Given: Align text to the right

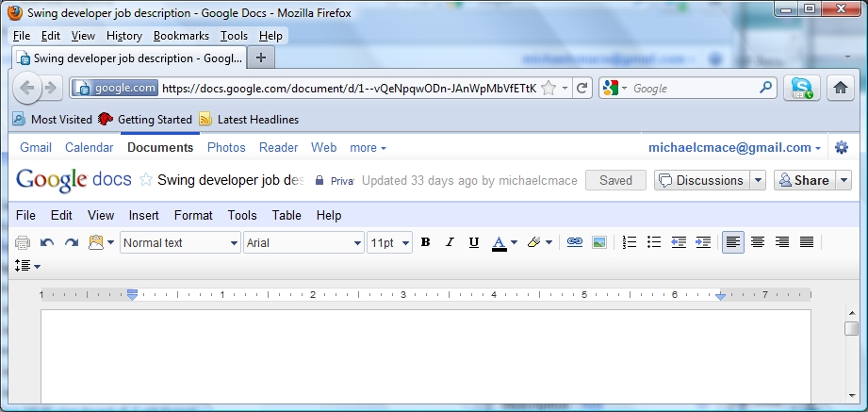Looking at the screenshot, I should tap(781, 242).
